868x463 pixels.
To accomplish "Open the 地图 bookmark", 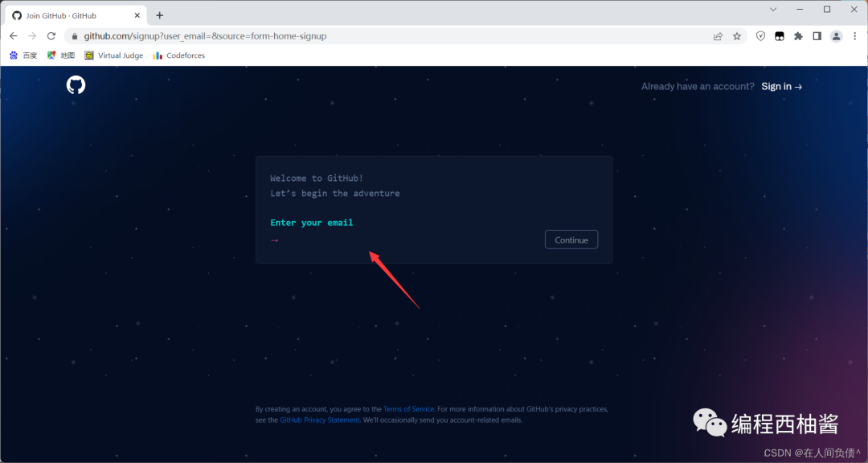I will pyautogui.click(x=61, y=55).
